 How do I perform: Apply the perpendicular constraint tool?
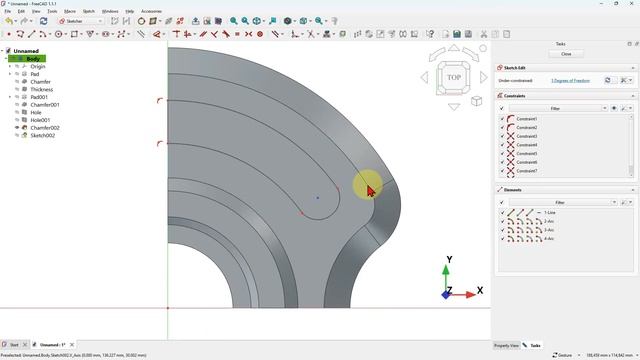pos(214,34)
